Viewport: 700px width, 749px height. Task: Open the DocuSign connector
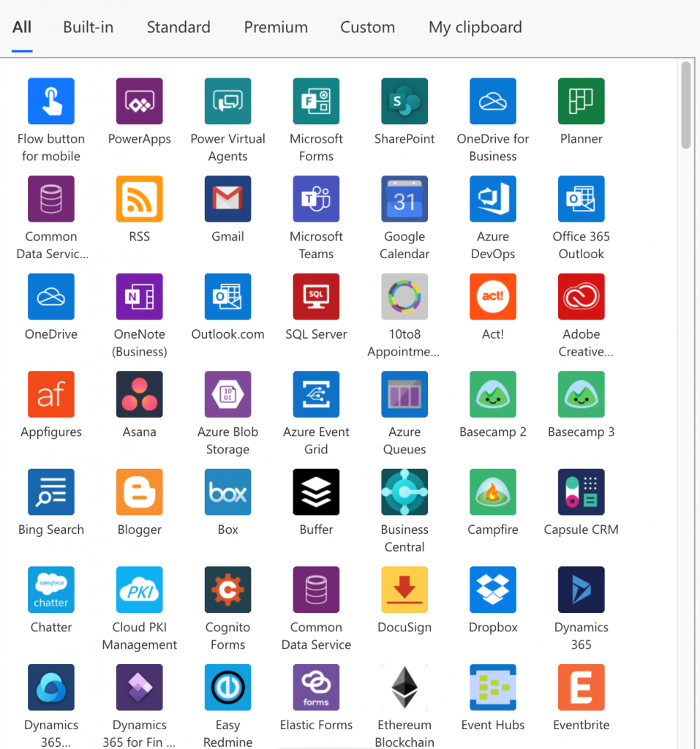[x=404, y=589]
